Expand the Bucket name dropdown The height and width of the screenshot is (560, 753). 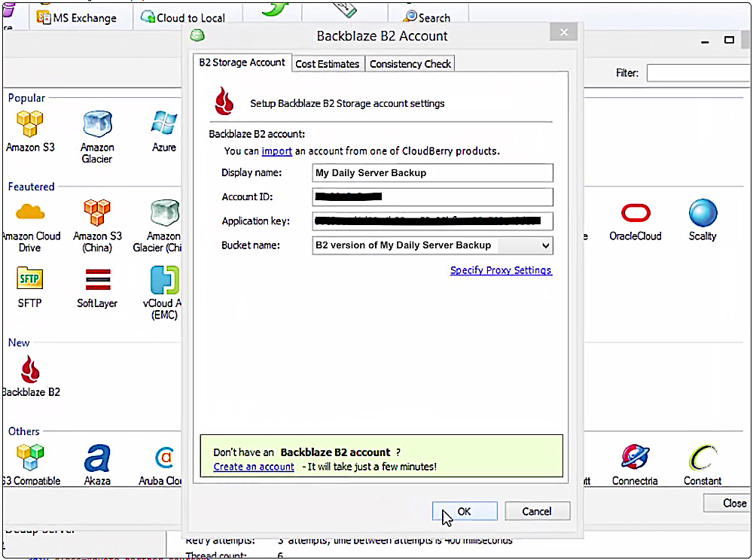545,245
